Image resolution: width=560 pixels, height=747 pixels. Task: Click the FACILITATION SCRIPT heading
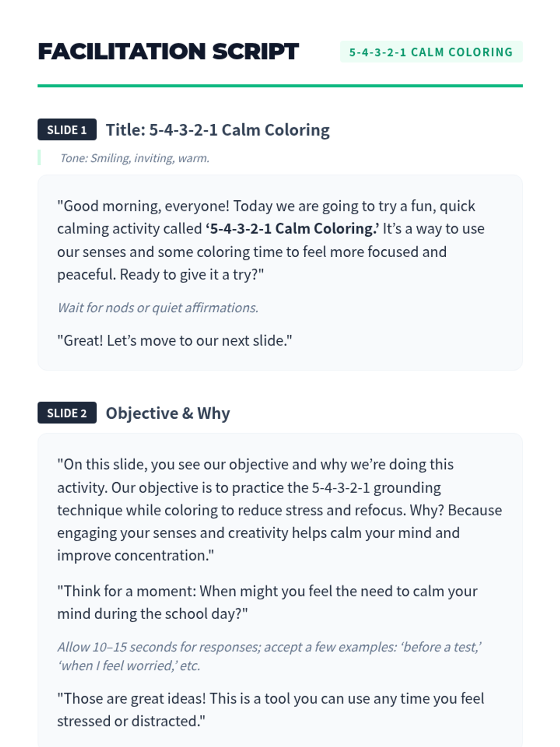(168, 52)
